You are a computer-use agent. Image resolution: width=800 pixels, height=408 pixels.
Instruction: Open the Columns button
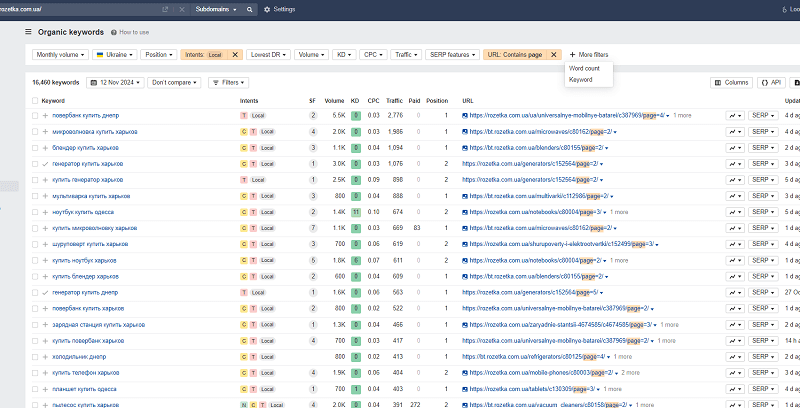732,83
